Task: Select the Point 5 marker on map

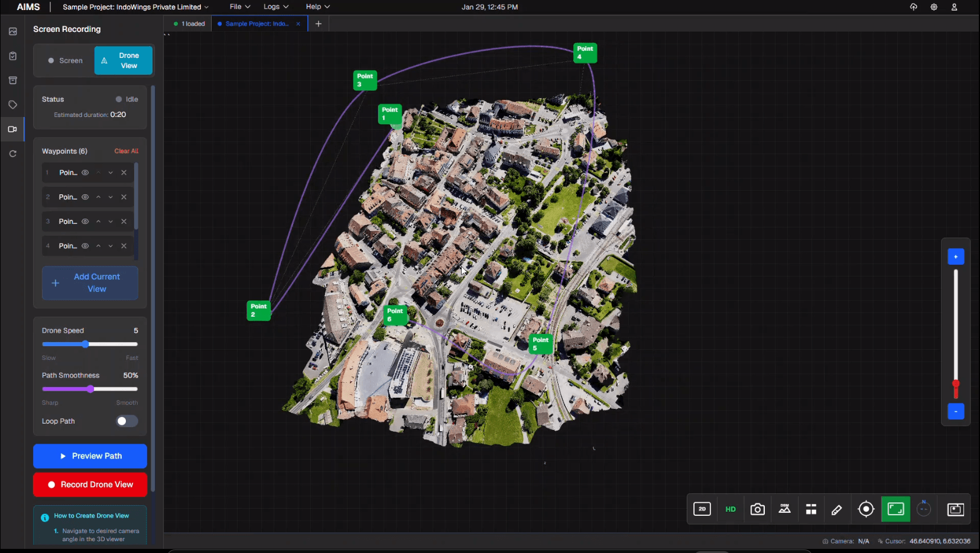Action: pos(541,344)
